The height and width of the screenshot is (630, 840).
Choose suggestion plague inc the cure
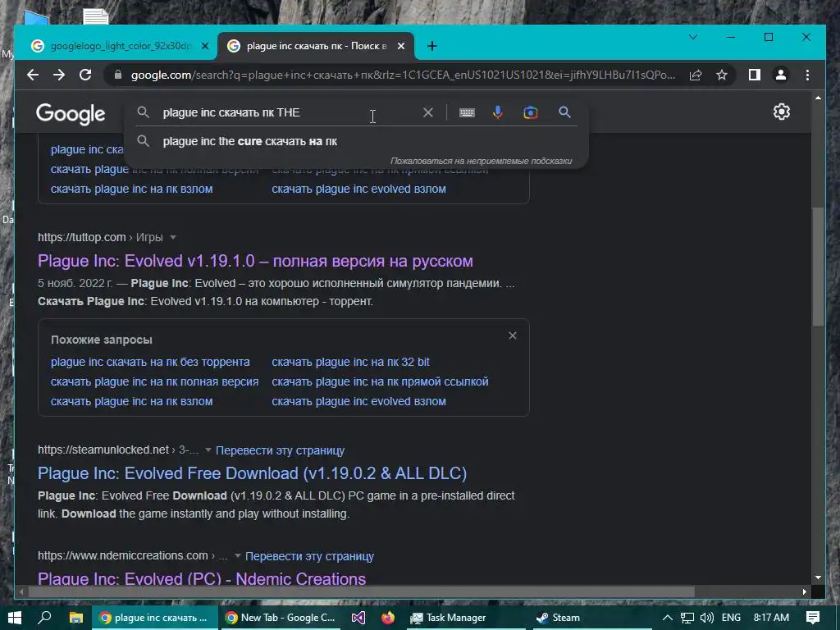coord(356,141)
